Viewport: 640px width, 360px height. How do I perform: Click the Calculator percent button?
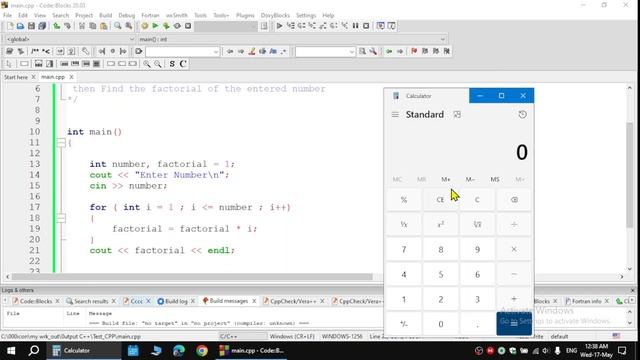point(404,200)
